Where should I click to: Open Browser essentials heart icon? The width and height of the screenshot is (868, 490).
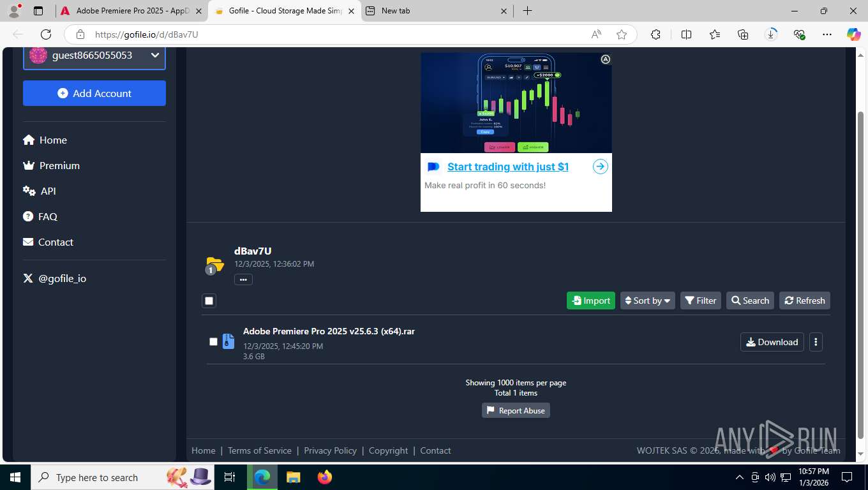point(799,34)
